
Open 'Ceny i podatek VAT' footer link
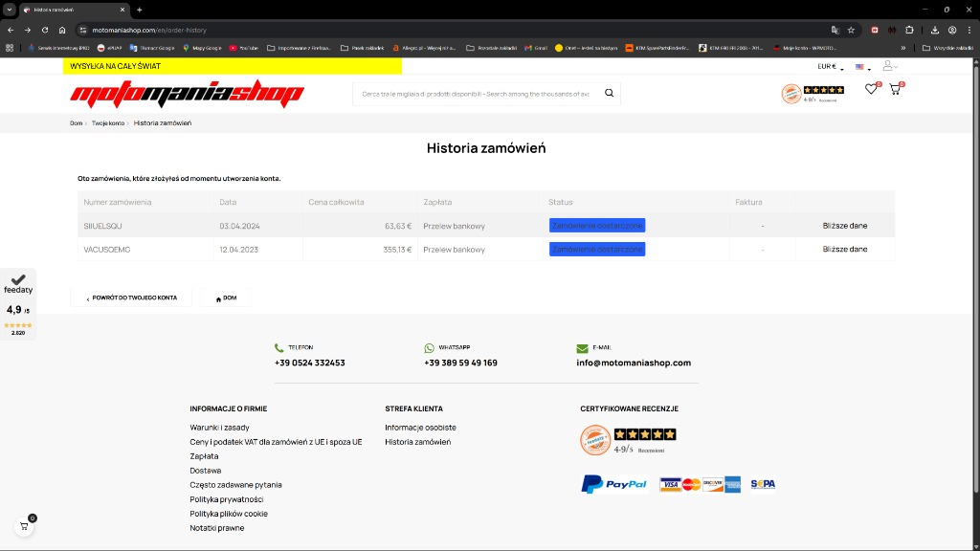click(x=276, y=442)
